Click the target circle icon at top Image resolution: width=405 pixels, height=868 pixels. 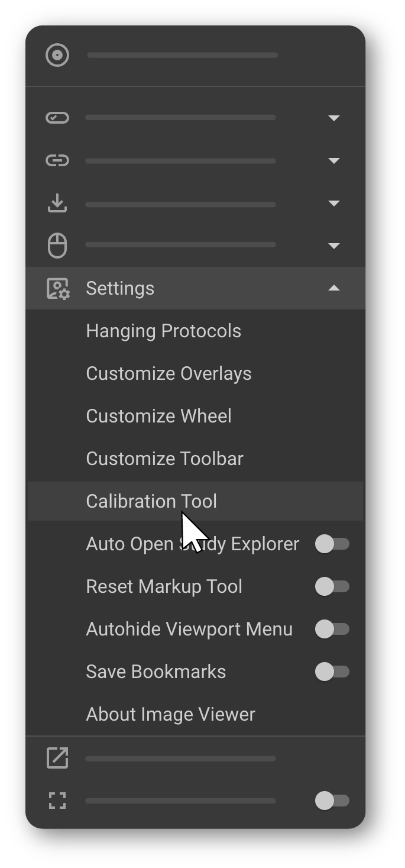tap(57, 56)
